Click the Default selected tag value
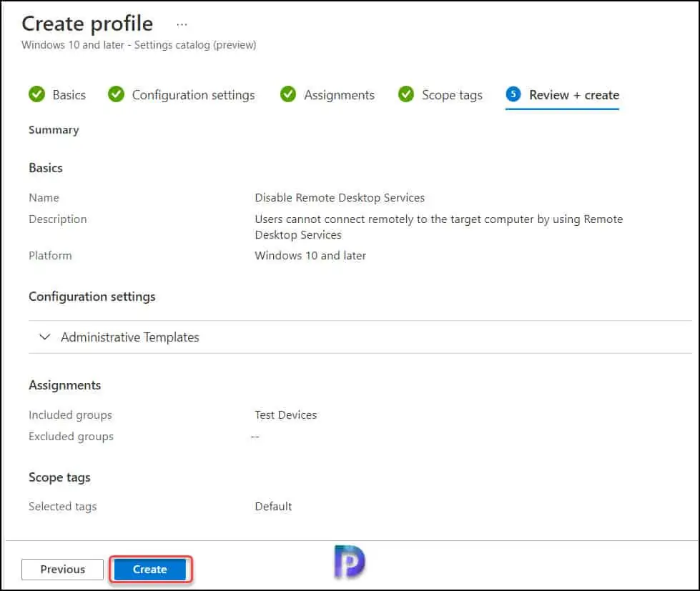The image size is (700, 591). coord(273,506)
